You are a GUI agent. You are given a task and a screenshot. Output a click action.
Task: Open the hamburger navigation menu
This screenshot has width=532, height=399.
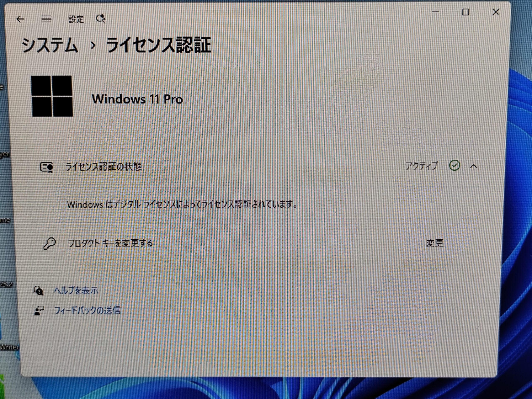coord(46,19)
